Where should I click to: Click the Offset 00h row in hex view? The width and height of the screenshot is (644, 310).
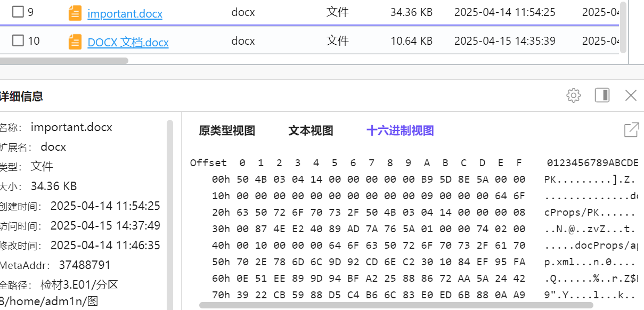coord(320,180)
